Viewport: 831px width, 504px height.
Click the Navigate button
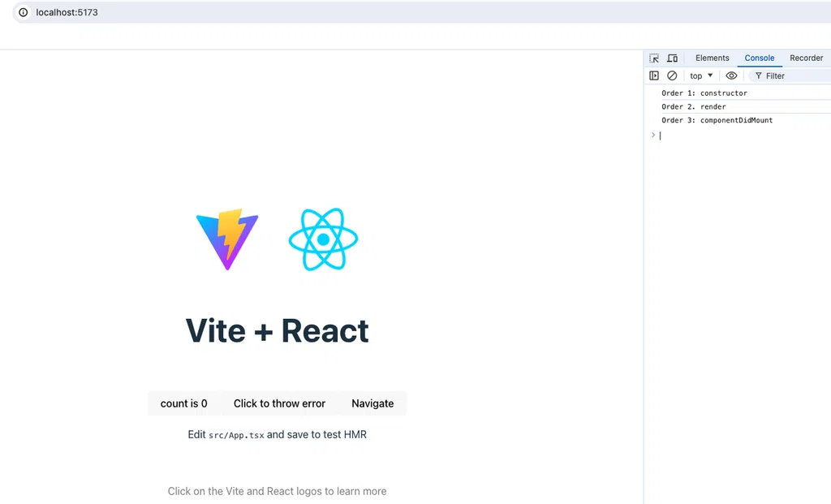(372, 403)
